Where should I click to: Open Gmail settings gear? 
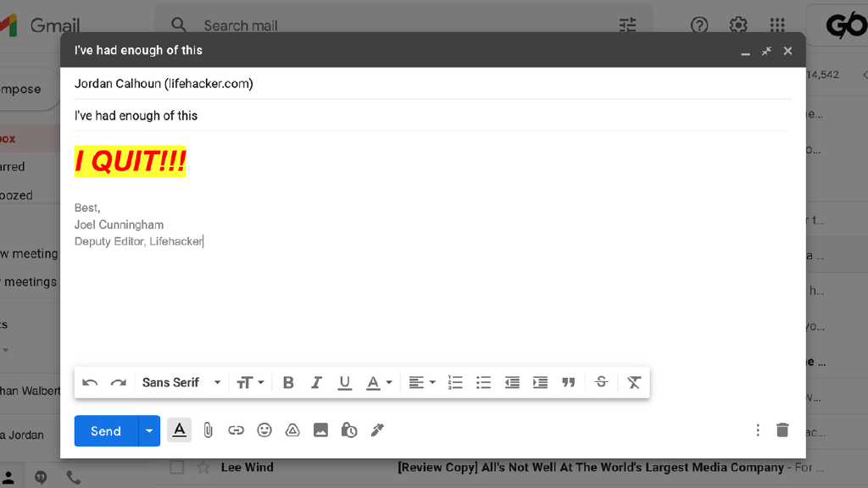point(738,25)
